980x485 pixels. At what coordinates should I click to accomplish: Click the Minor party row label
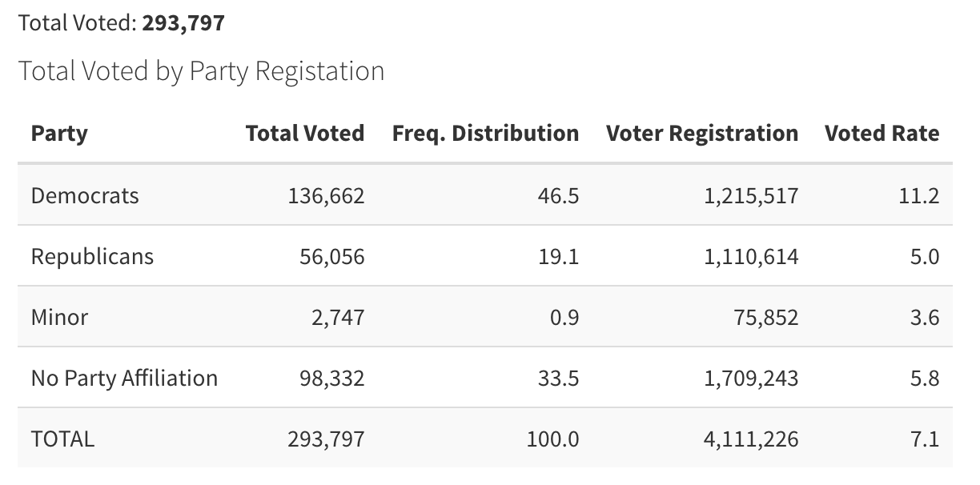59,317
